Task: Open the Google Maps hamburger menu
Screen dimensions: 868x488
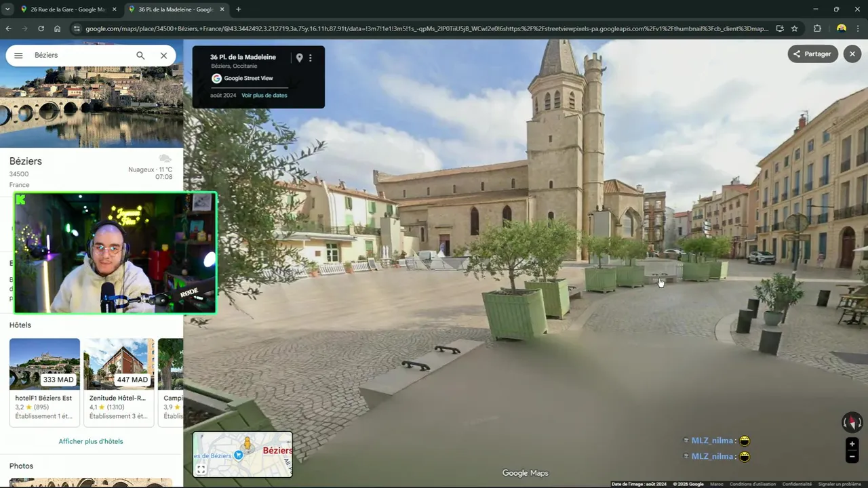Action: click(x=18, y=56)
